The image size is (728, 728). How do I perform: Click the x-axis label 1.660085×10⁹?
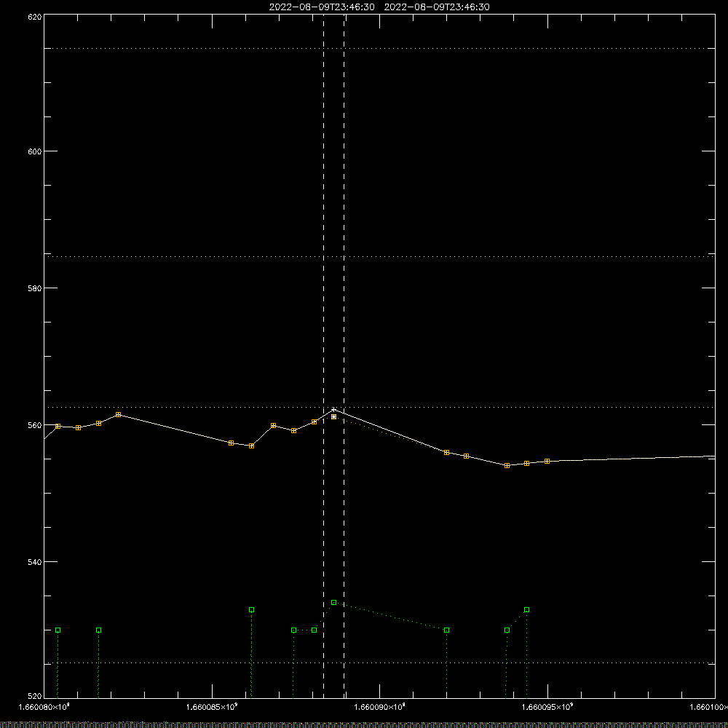click(212, 707)
